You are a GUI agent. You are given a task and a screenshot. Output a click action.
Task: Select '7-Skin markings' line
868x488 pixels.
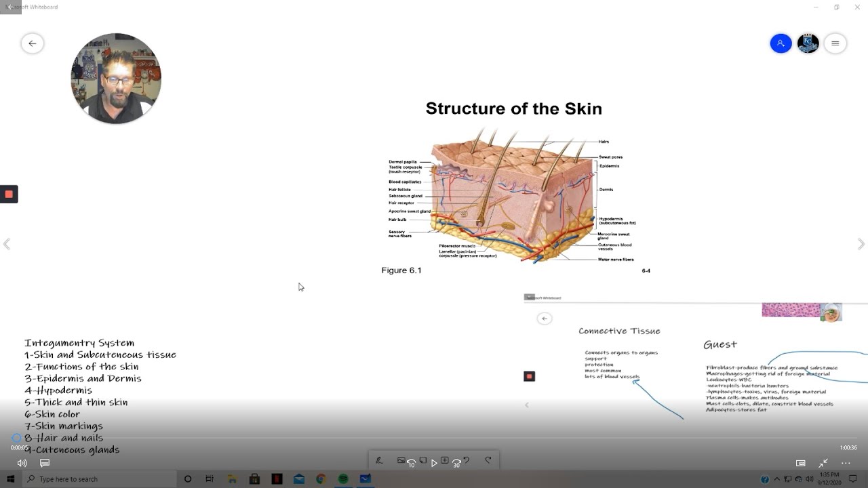tap(64, 426)
